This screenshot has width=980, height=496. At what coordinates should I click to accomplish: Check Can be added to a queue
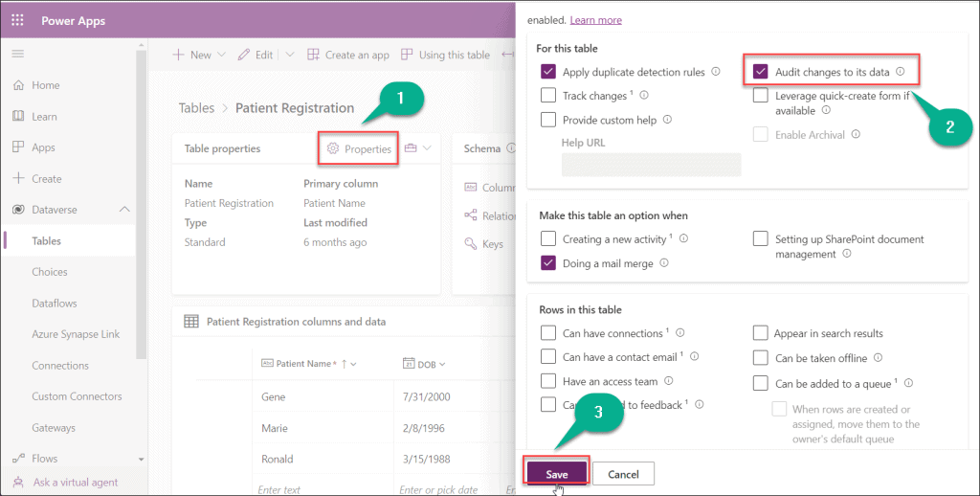760,383
